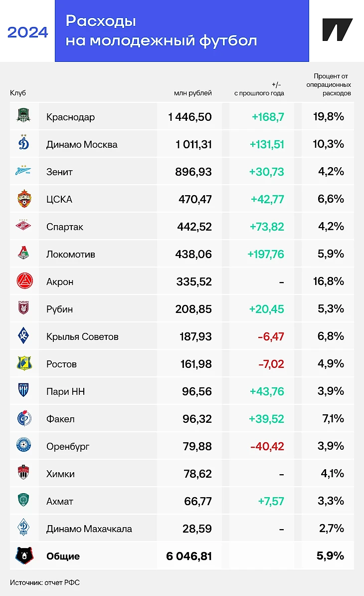Select the Zenit club logo
Screen dimensions: 364x596
[x=23, y=170]
